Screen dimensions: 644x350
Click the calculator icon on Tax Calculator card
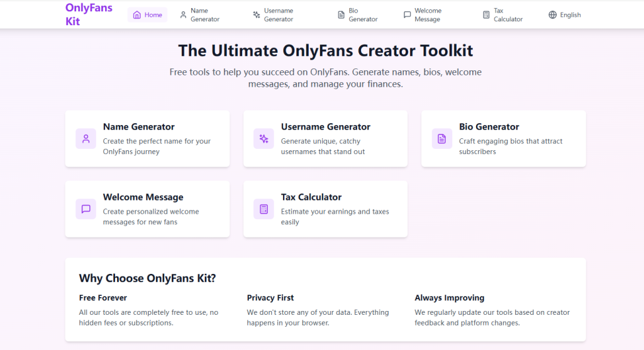264,209
